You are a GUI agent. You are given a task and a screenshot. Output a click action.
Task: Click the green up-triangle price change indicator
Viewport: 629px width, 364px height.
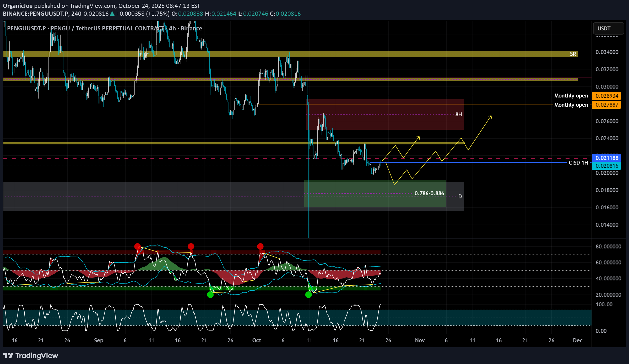tap(112, 14)
